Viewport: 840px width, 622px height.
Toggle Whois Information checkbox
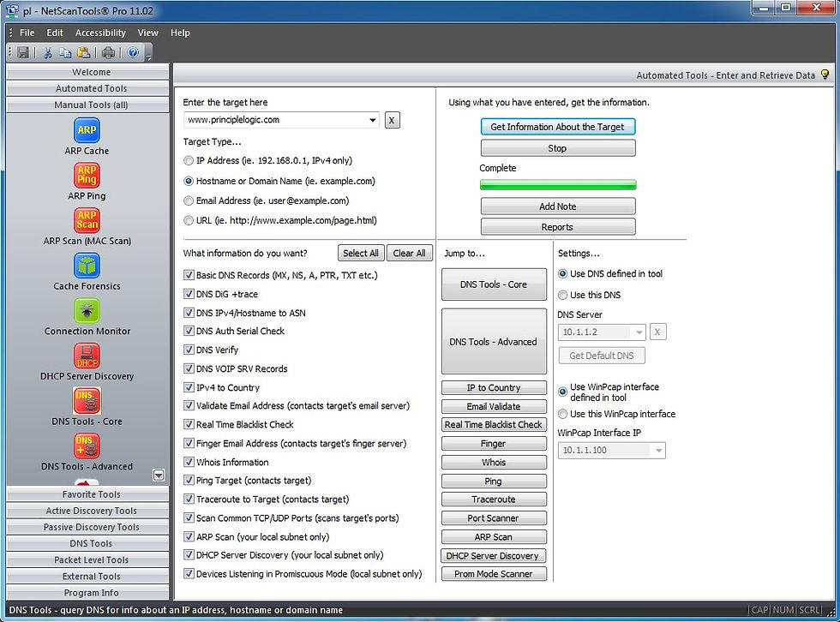tap(189, 462)
